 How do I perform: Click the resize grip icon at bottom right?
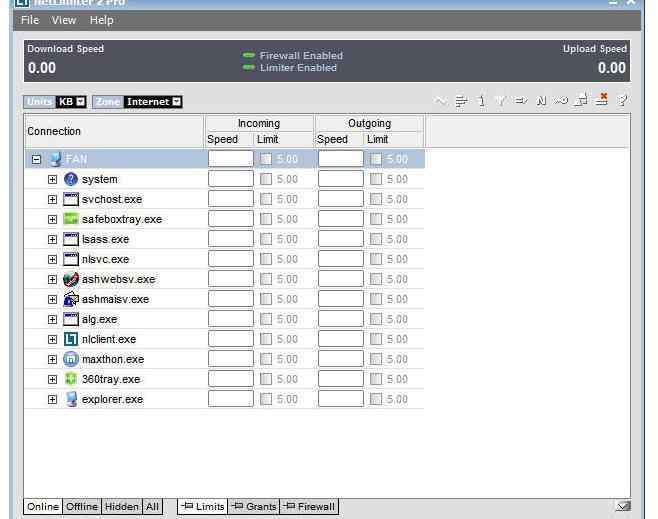(x=623, y=506)
